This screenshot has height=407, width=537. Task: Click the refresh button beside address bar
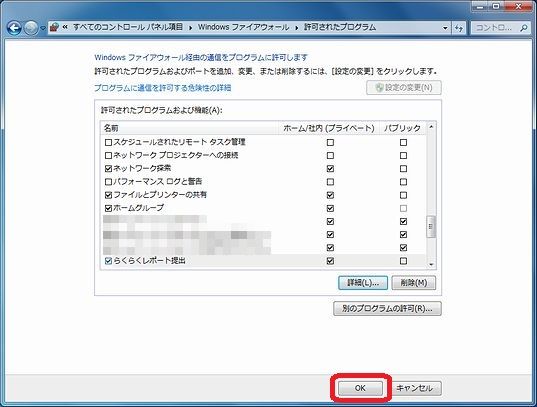coord(459,28)
